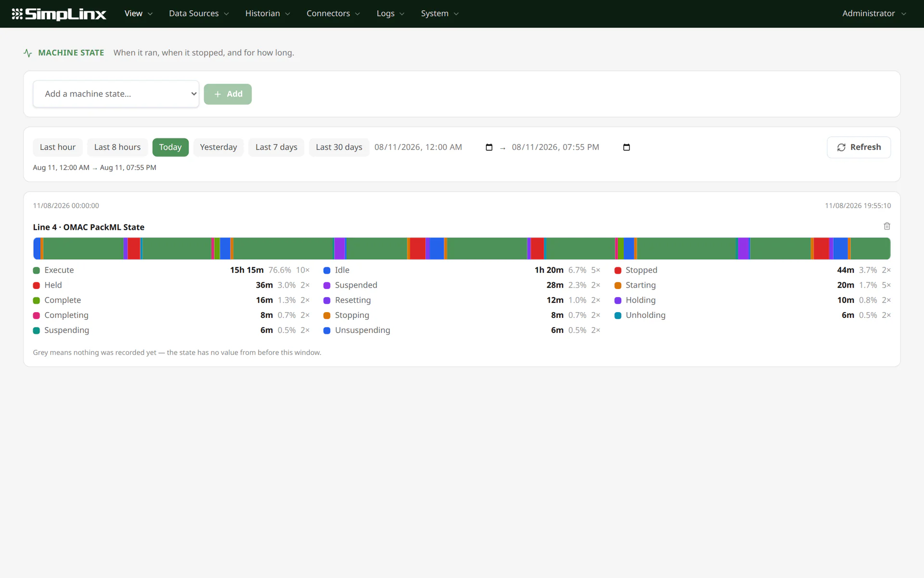
Task: Select the Last hour range
Action: point(58,147)
